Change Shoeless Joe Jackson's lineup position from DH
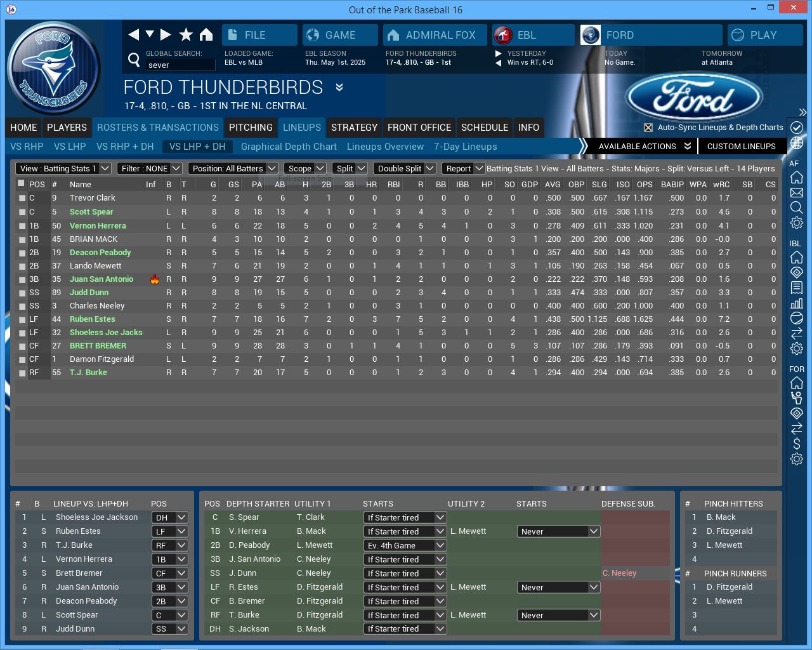The height and width of the screenshot is (650, 812). tap(170, 517)
